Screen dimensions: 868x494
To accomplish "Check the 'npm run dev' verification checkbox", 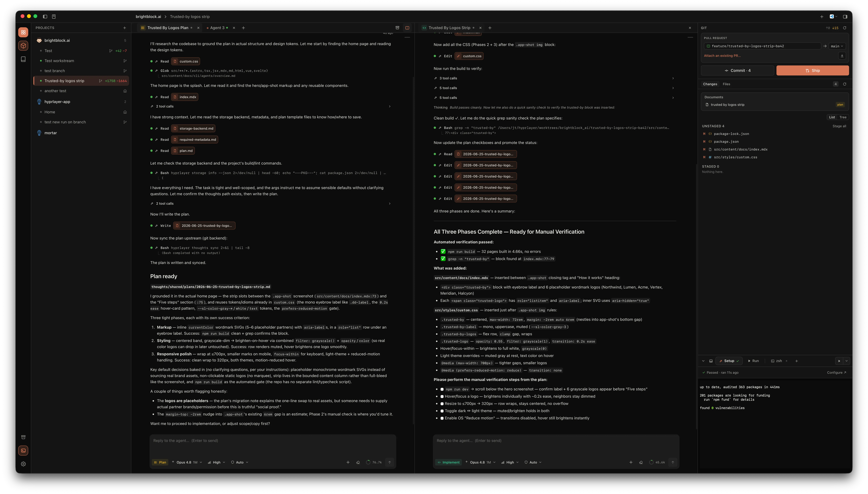I will 442,389.
